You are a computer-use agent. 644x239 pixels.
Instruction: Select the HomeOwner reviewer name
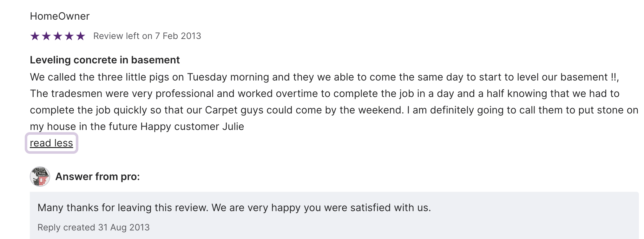[60, 16]
